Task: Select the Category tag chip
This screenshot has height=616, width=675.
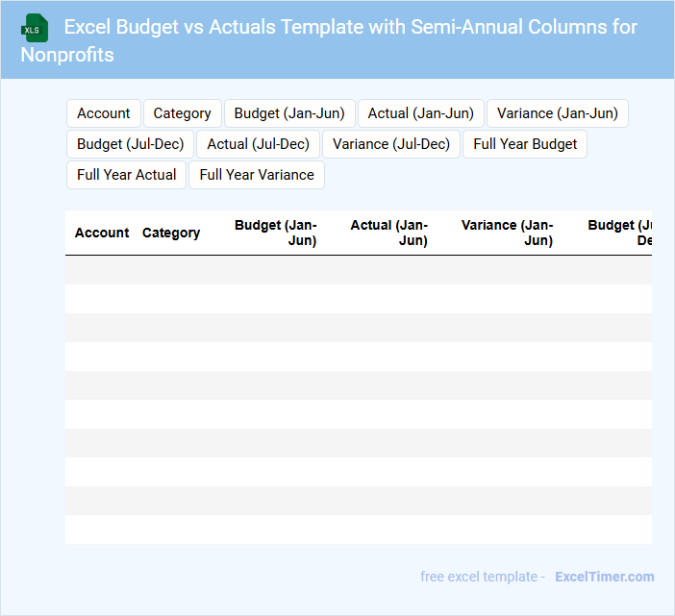Action: [x=183, y=113]
